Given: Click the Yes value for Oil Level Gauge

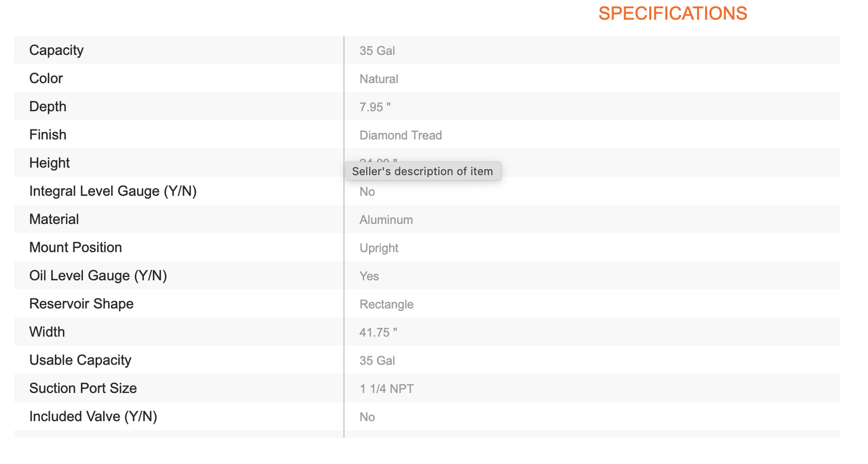Looking at the screenshot, I should (x=369, y=277).
